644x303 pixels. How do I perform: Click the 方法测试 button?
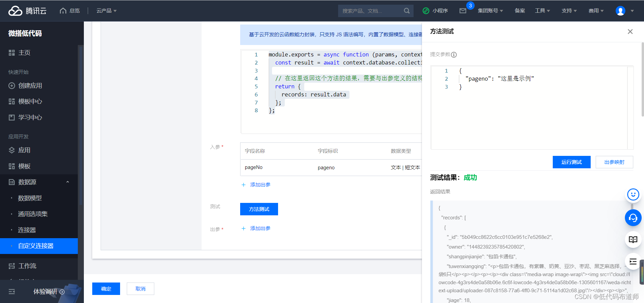tap(259, 209)
